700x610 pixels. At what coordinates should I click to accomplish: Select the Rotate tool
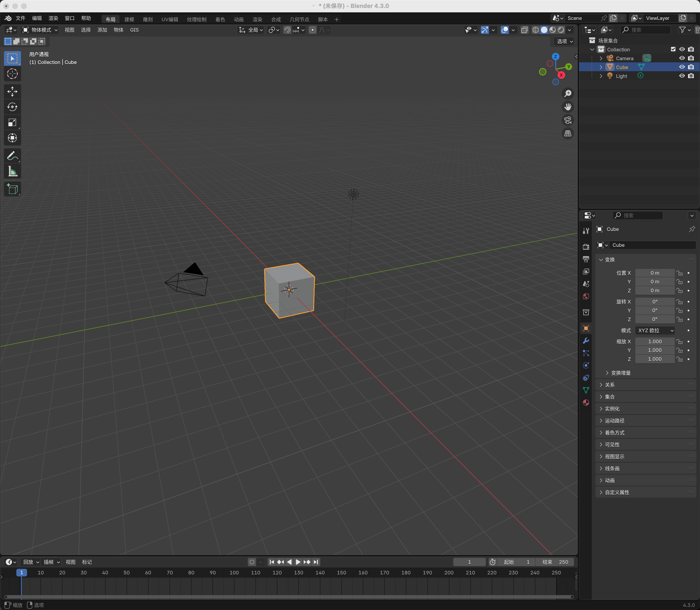(x=12, y=107)
